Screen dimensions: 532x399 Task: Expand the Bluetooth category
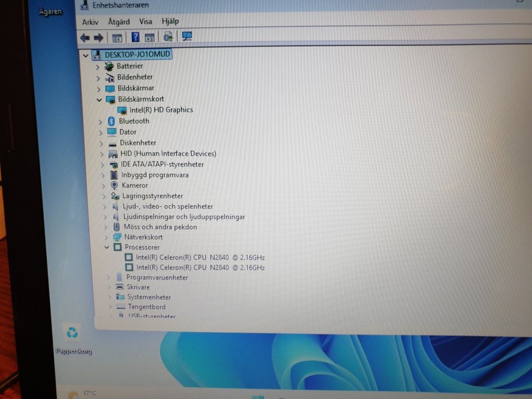(100, 122)
